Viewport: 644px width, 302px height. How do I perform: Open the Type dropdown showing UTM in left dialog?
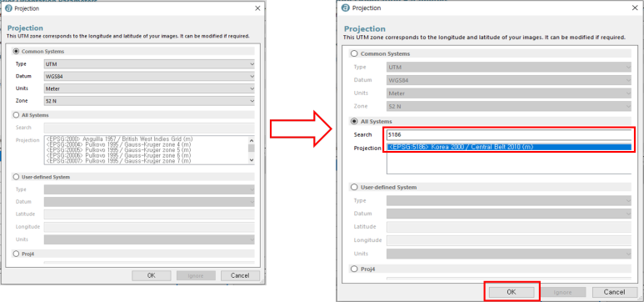[149, 64]
